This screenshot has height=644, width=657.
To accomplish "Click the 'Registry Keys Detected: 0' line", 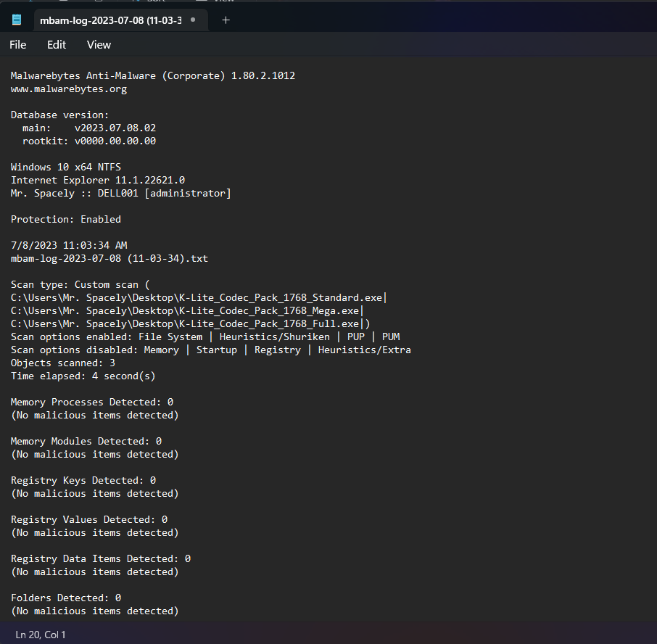I will 83,480.
